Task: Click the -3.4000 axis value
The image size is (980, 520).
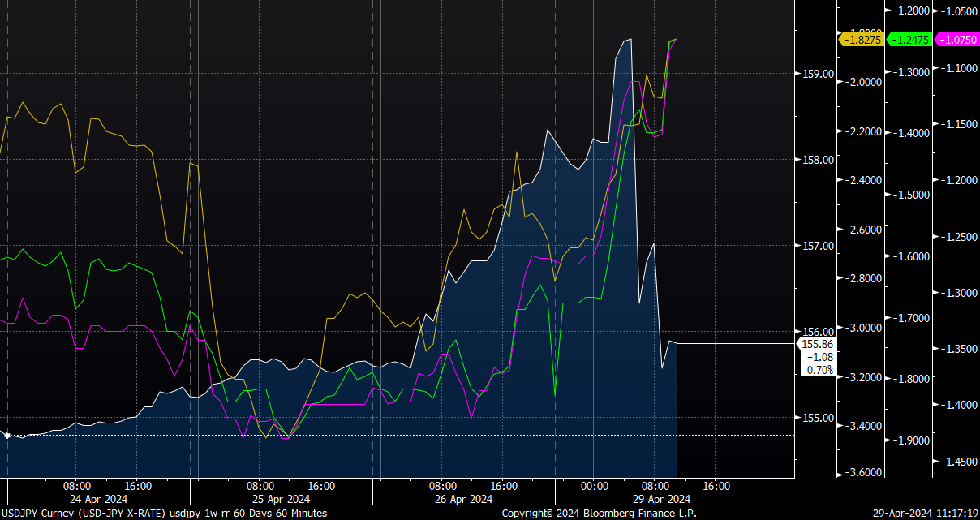Action: click(862, 426)
